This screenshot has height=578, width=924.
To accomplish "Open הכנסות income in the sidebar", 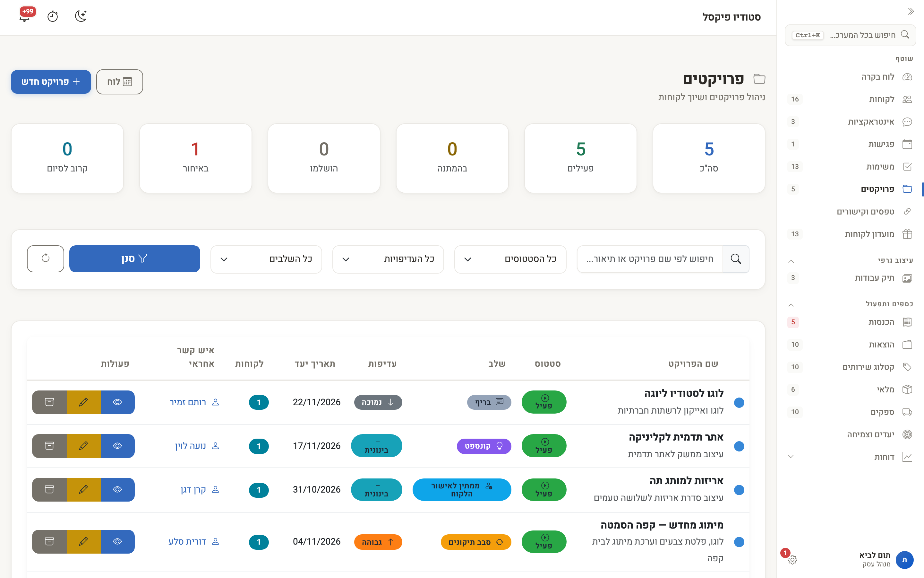I will 850,322.
